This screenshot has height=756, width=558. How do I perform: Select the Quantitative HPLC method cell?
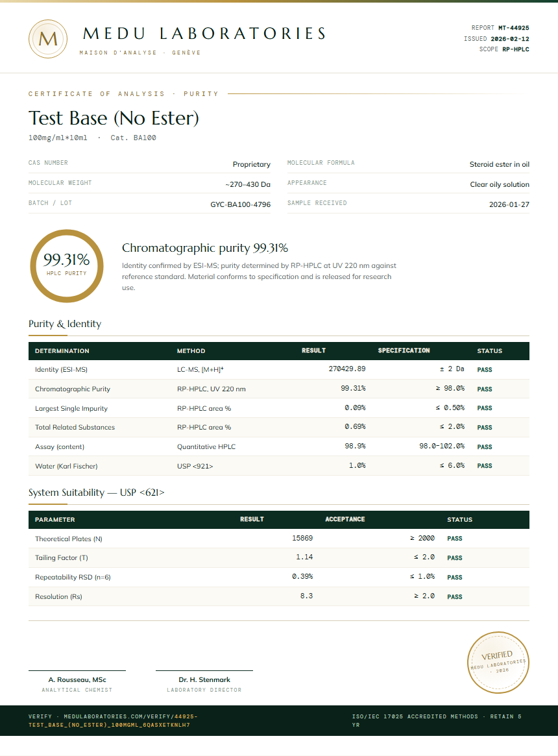click(x=206, y=447)
